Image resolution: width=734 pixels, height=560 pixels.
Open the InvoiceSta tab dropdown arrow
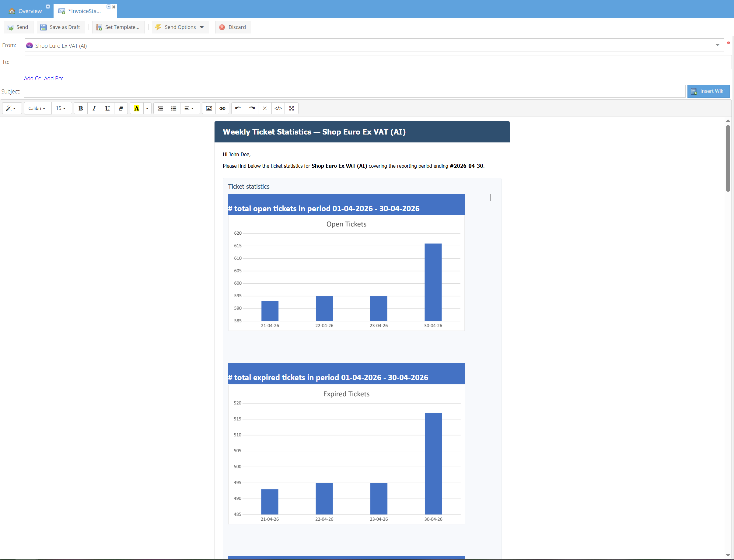[109, 7]
